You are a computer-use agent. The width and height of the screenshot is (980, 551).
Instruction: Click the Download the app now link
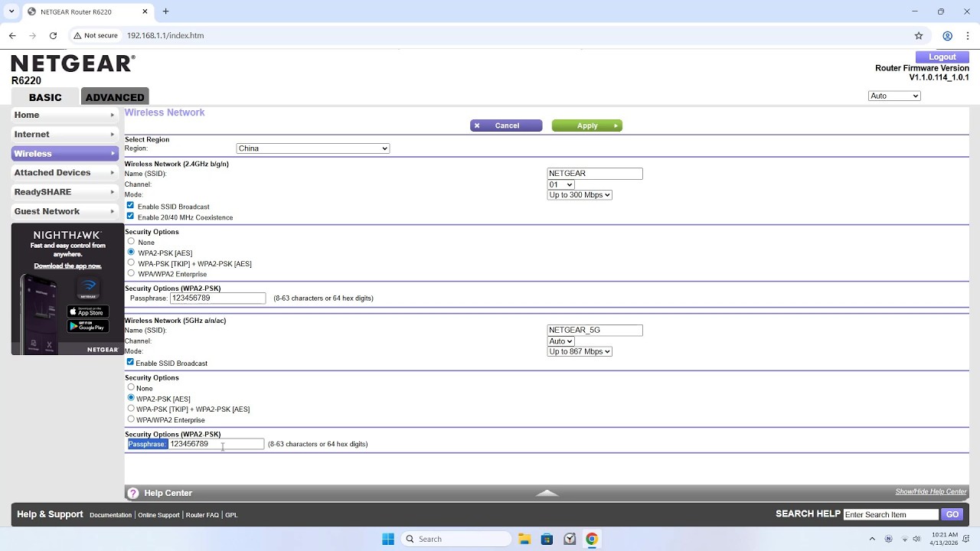pyautogui.click(x=67, y=266)
